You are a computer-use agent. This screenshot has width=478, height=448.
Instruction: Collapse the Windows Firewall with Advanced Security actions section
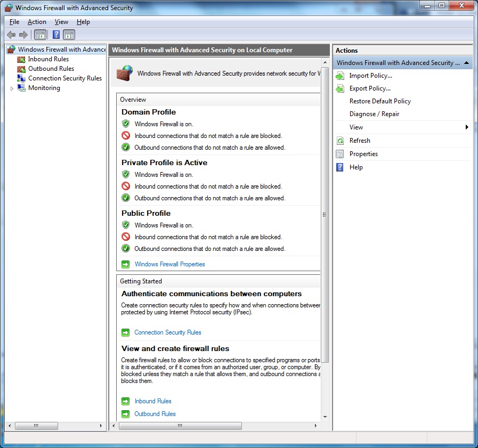[466, 63]
